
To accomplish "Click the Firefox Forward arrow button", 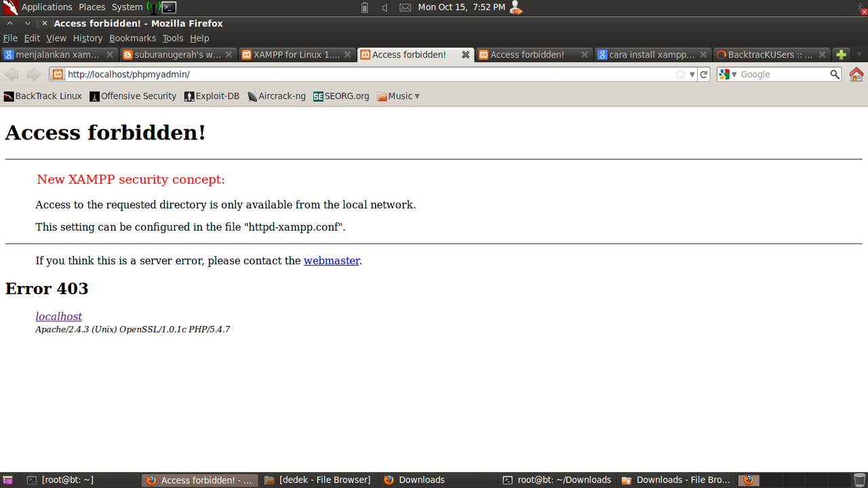I will click(x=34, y=75).
